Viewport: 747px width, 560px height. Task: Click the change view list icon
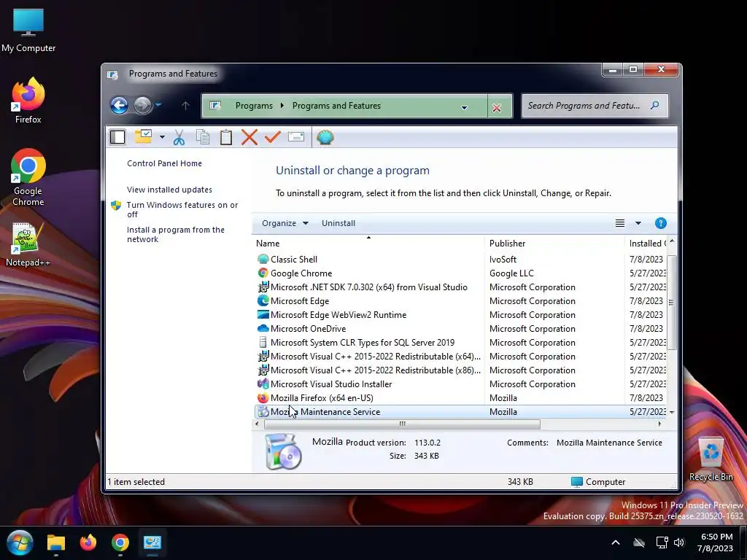coord(620,223)
